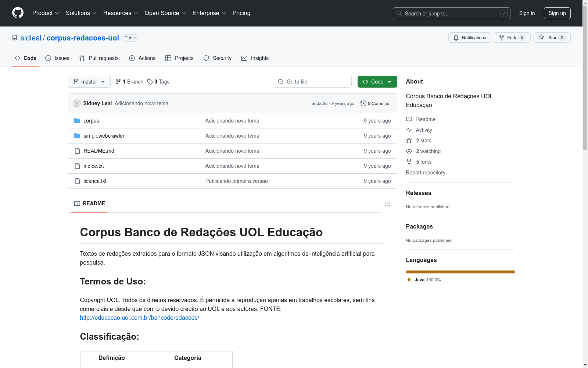The image size is (588, 368).
Task: Open the educacao.uol.com.br bancoderedacoes link
Action: 140,318
